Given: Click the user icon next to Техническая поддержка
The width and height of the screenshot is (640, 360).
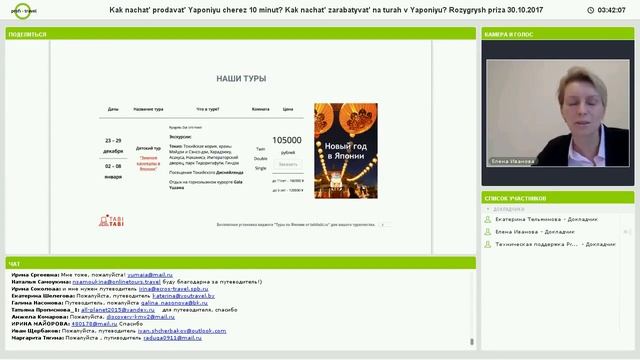Looking at the screenshot, I should coord(487,244).
